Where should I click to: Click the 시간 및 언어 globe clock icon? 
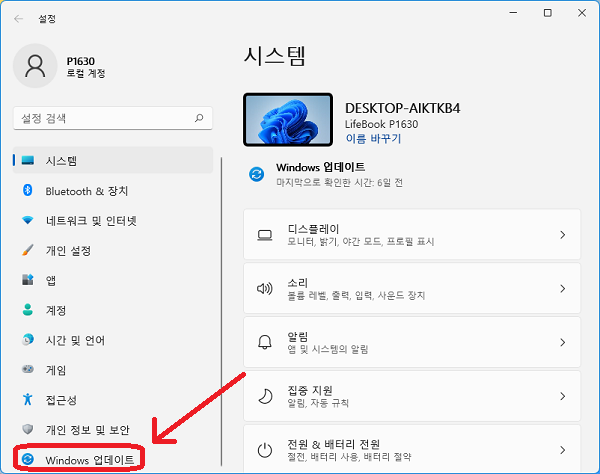point(28,339)
